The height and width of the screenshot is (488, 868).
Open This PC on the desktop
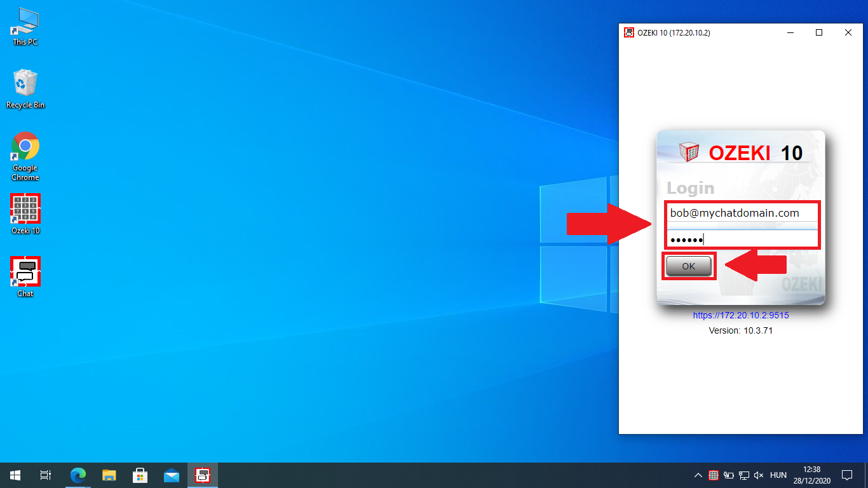(x=25, y=25)
